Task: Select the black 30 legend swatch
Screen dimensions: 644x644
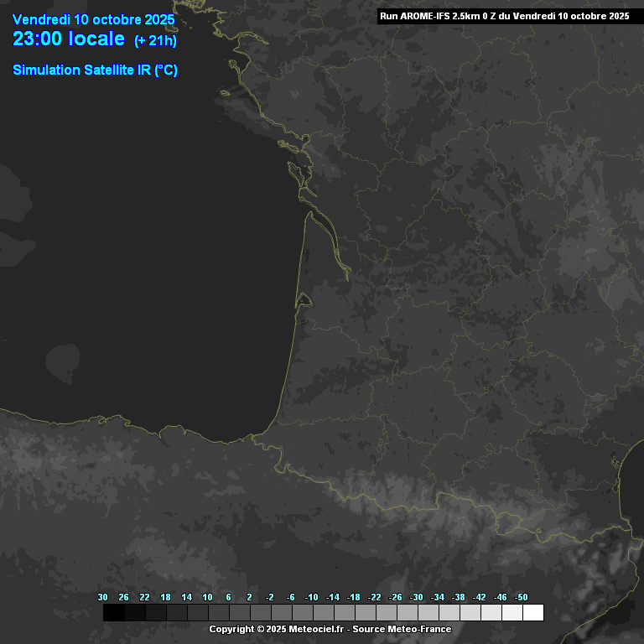Action: tap(114, 613)
